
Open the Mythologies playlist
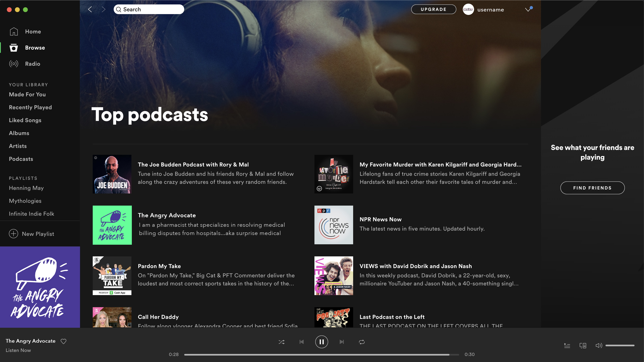tap(25, 201)
